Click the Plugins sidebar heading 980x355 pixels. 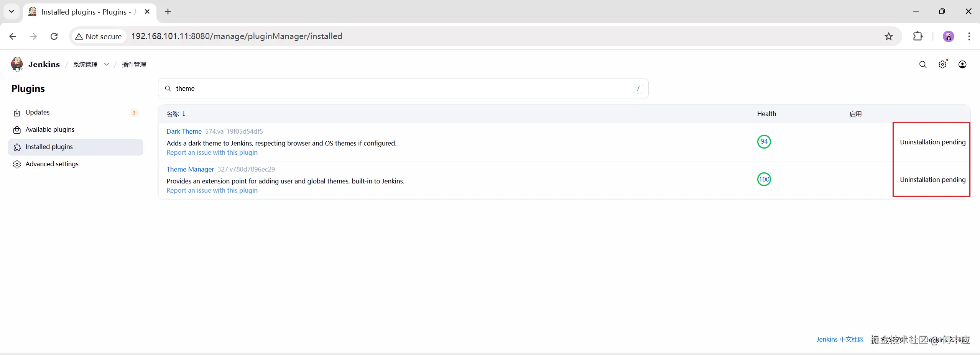coord(28,88)
